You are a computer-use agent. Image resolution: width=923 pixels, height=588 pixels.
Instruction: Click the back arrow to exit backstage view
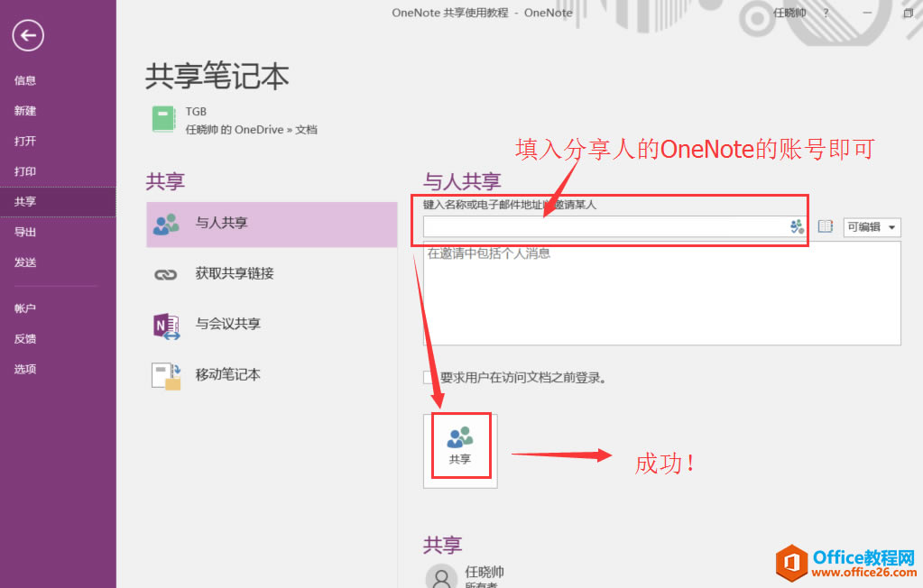(27, 35)
